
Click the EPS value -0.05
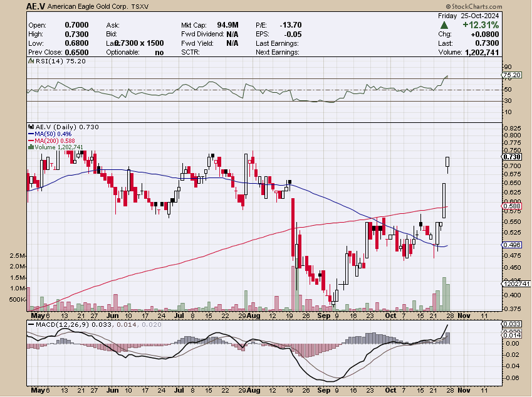coord(293,34)
